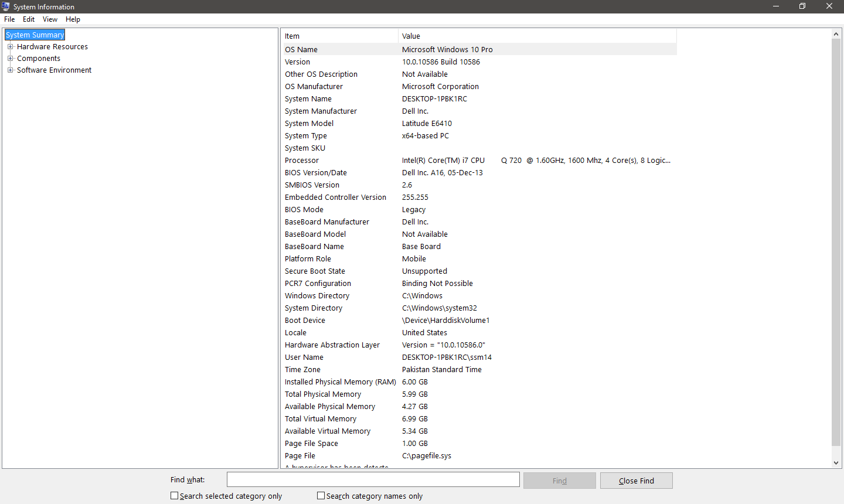Select Components tree item

pyautogui.click(x=39, y=59)
